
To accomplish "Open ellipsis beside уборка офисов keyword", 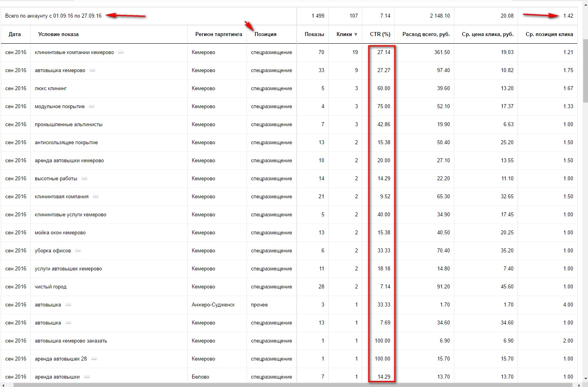I will (78, 251).
